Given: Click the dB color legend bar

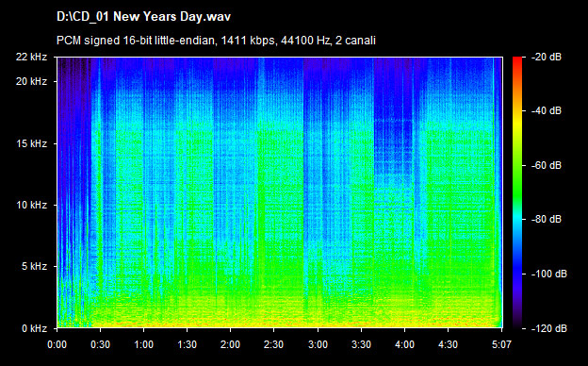Looking at the screenshot, I should (517, 192).
